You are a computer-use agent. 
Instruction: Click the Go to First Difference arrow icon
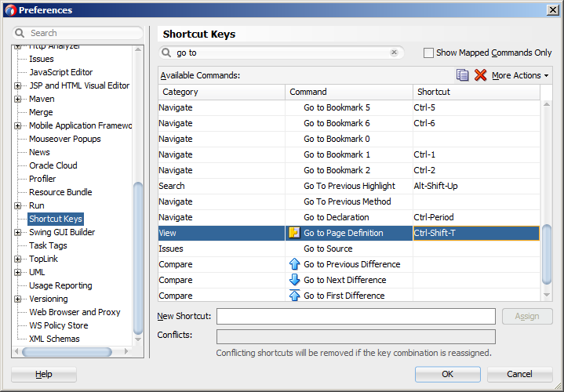tap(294, 296)
